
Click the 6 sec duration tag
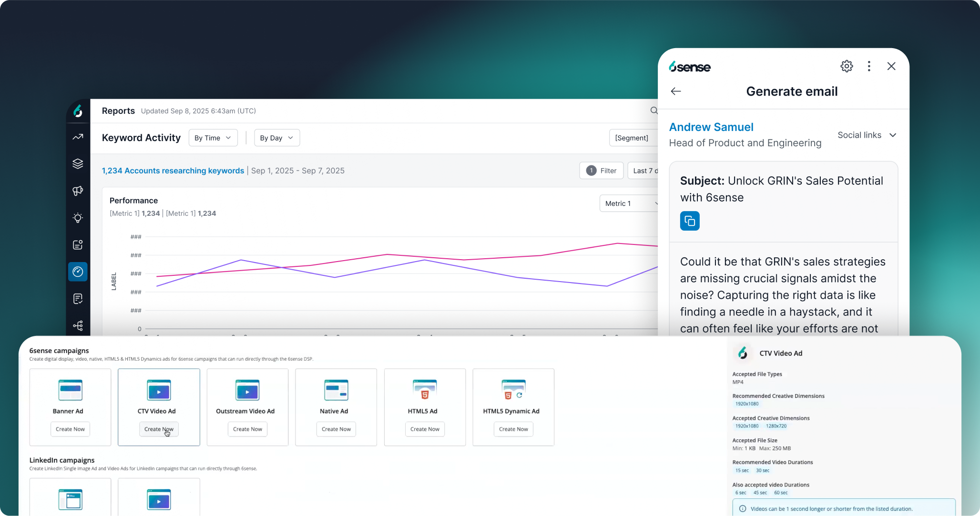[x=741, y=493]
